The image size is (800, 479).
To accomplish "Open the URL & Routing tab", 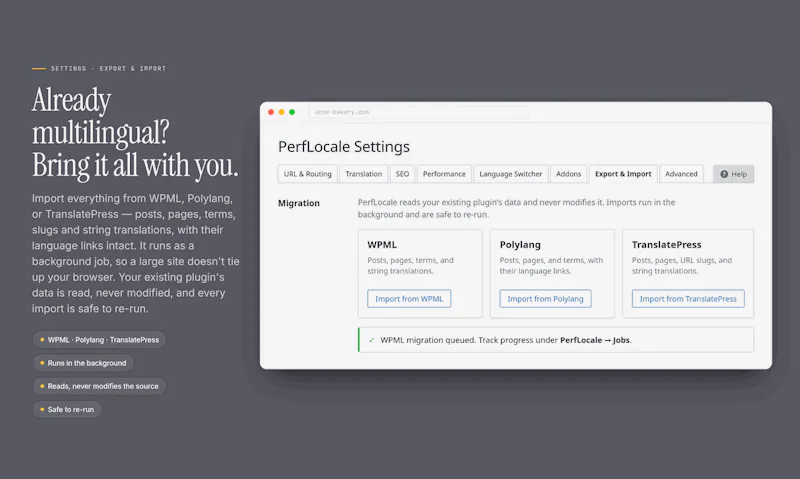I will (308, 174).
